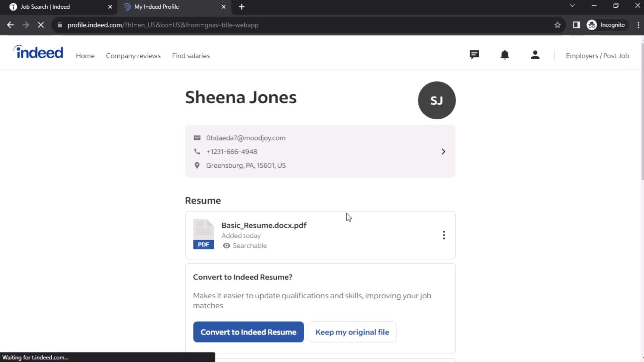Stop loading the page
644x362 pixels.
[x=41, y=25]
